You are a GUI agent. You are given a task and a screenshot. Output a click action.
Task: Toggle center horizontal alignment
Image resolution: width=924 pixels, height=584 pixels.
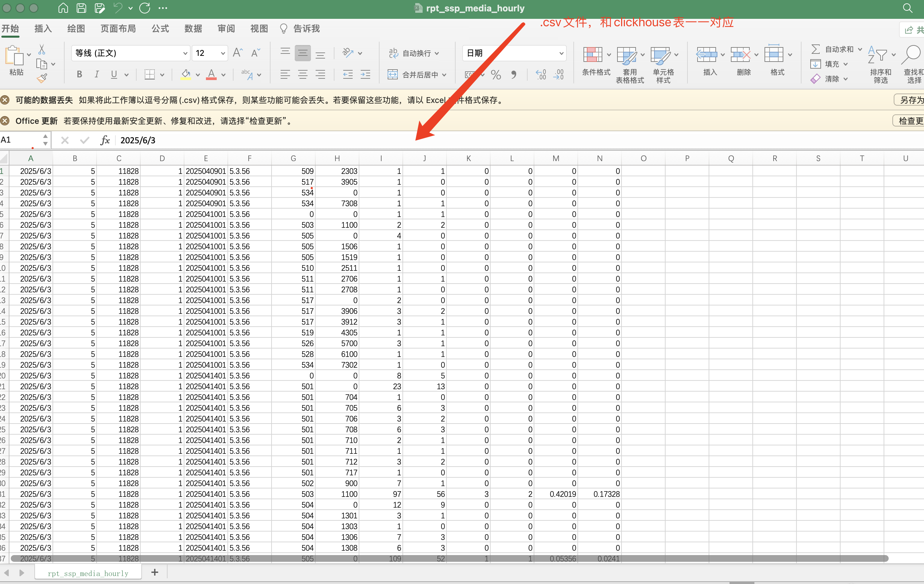[x=303, y=74]
